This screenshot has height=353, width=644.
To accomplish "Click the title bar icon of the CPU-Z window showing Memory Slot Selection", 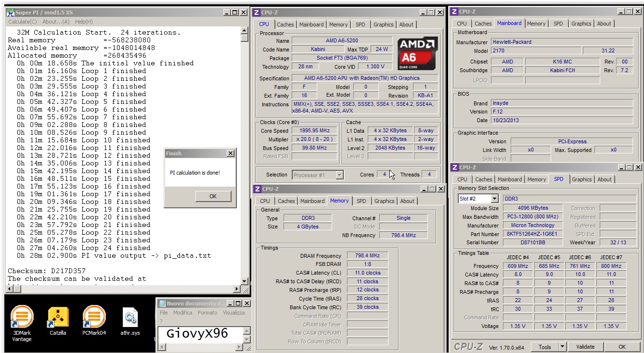I will 454,167.
